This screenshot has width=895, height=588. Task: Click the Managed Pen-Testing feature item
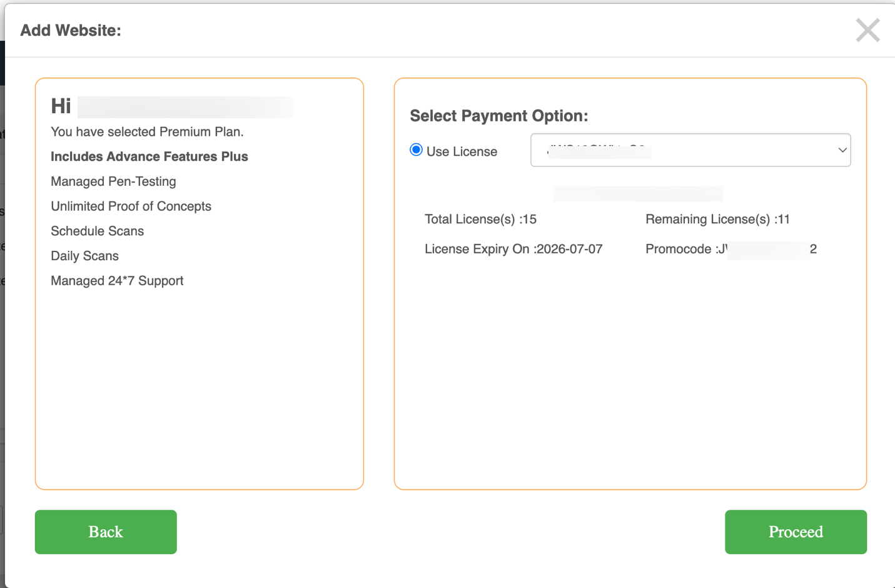[113, 181]
